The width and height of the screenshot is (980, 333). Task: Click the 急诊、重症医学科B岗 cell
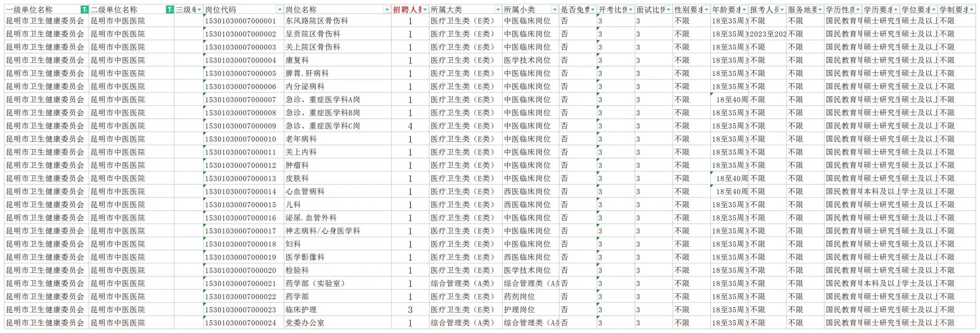[337, 113]
